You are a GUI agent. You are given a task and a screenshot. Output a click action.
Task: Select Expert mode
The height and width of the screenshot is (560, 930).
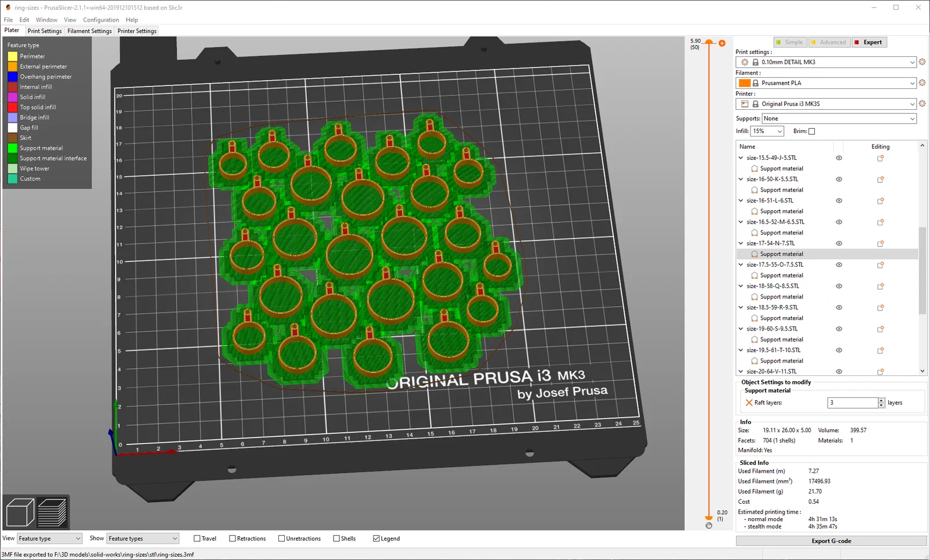tap(868, 42)
